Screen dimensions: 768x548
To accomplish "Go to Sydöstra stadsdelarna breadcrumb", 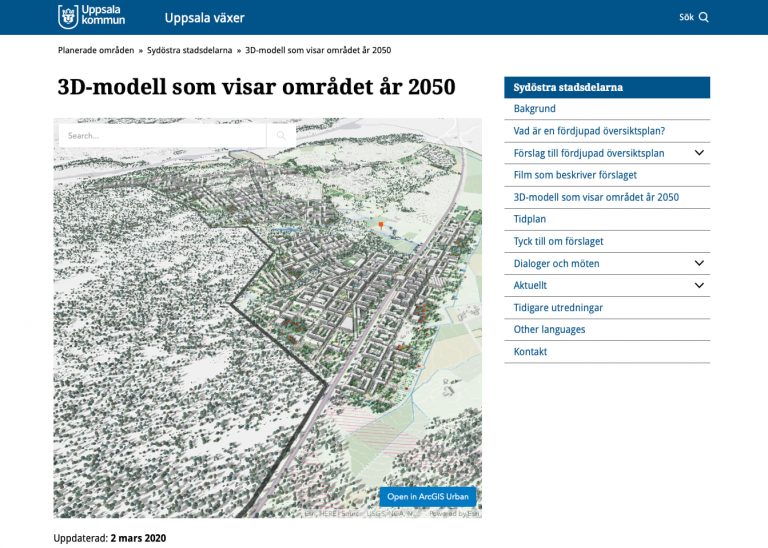I will [190, 50].
